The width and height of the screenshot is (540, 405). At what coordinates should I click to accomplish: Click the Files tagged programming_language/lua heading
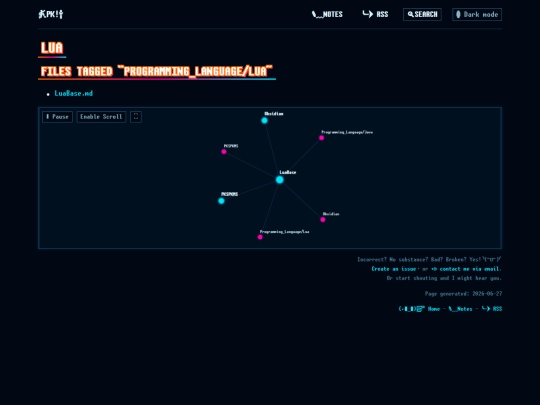pyautogui.click(x=157, y=72)
